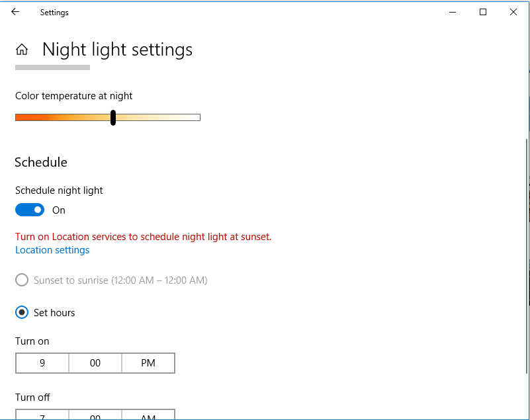Viewport: 530px width, 420px height.
Task: Open the Turn on PM selector
Action: tap(148, 363)
